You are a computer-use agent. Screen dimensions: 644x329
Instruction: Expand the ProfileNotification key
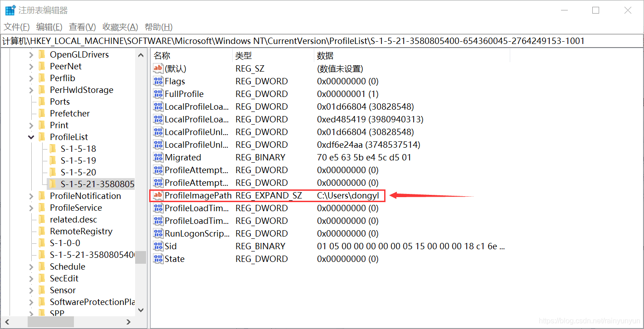click(31, 196)
